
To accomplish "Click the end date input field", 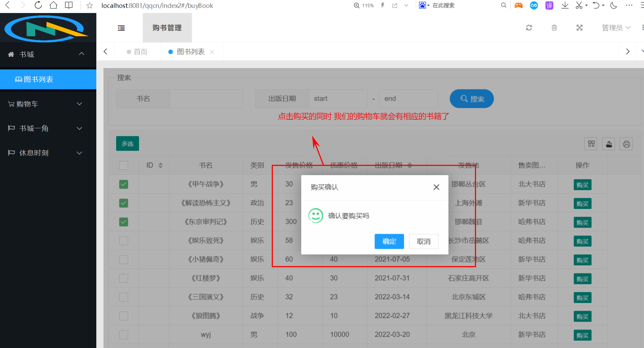I will click(409, 99).
